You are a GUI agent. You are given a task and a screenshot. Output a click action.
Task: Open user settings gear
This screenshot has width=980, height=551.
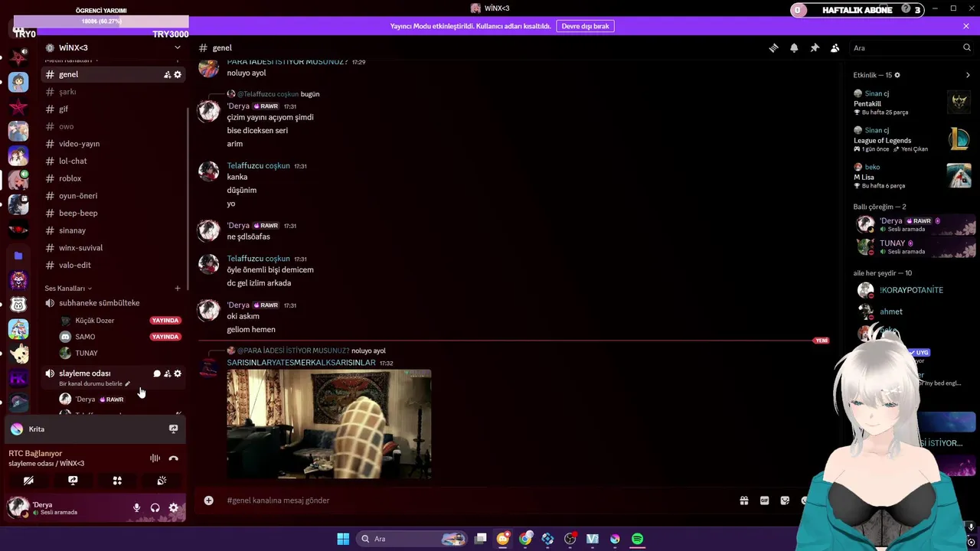point(173,508)
